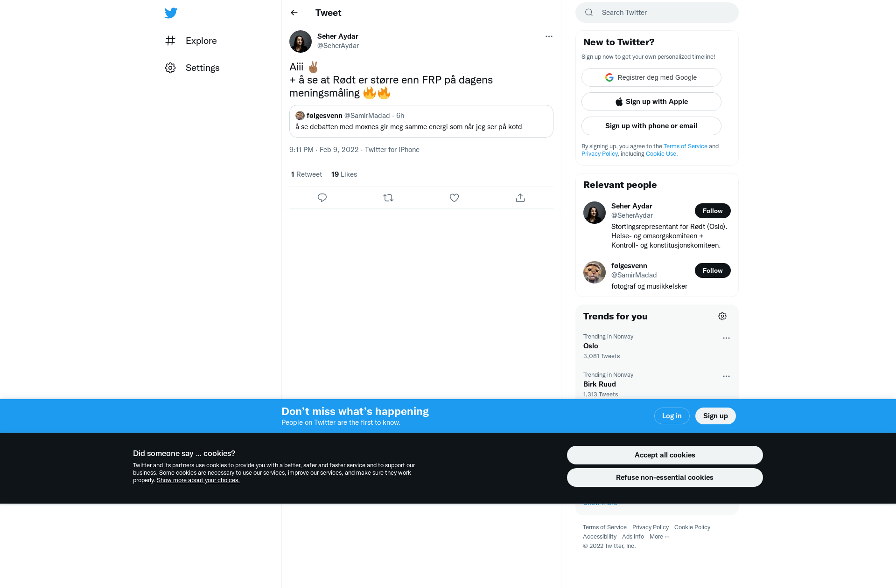Click Seher Aydar's tweet avatar

[301, 42]
